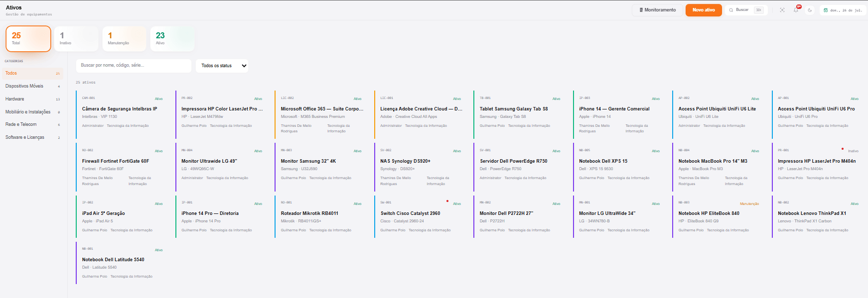The width and height of the screenshot is (868, 298).
Task: Select the 25 Total summary card
Action: tap(28, 39)
